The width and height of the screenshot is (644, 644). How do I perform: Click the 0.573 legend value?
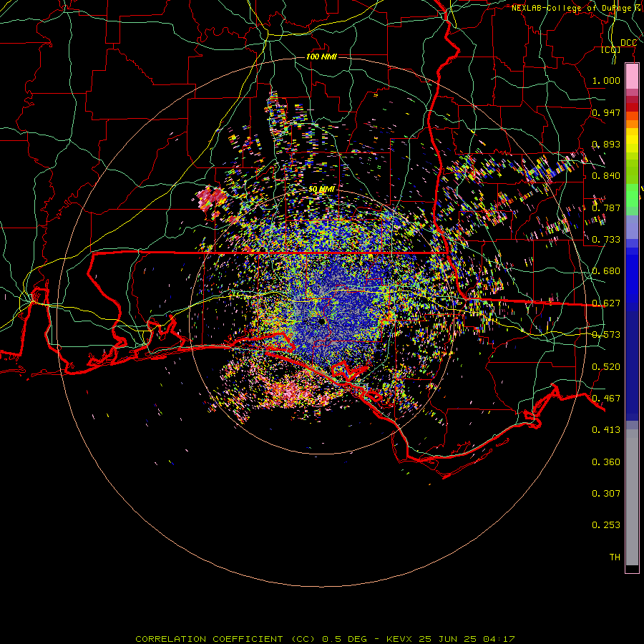(606, 335)
